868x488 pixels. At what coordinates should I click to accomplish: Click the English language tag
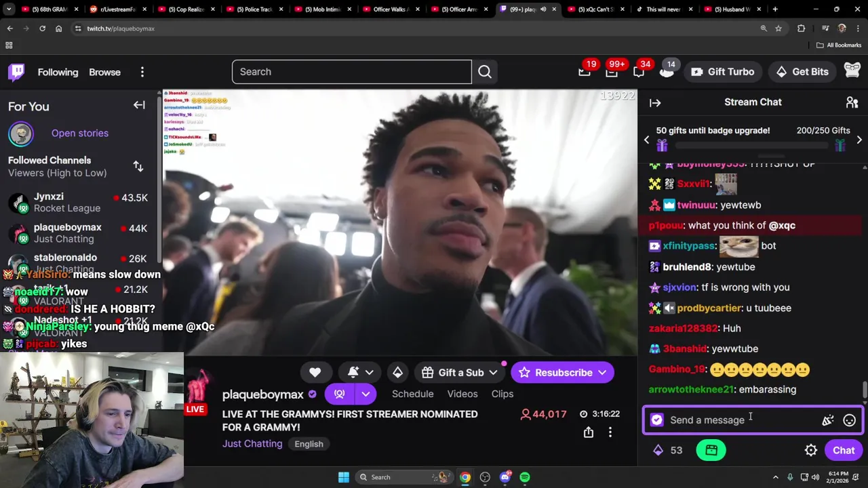[309, 444]
